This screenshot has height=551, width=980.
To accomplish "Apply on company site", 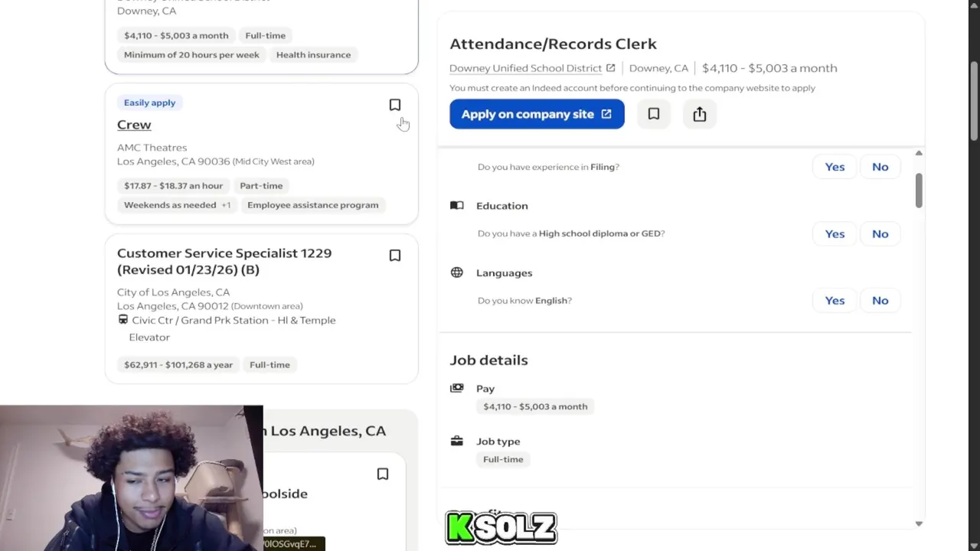I will [x=537, y=114].
